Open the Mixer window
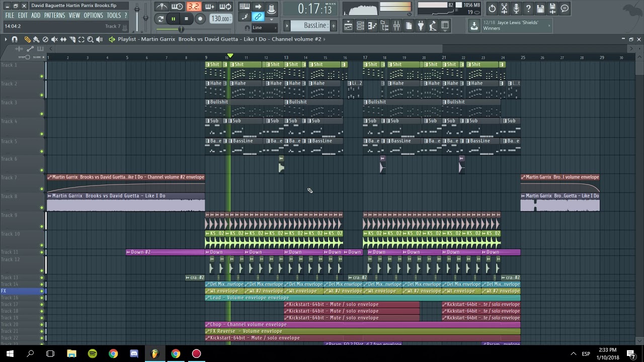Viewport: 644px width, 362px height. pyautogui.click(x=396, y=26)
